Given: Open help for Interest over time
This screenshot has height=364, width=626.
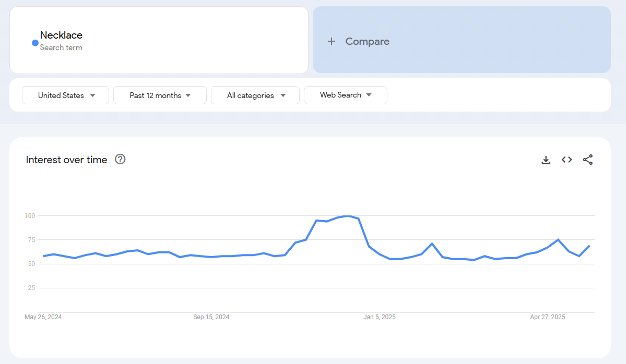Looking at the screenshot, I should tap(120, 160).
